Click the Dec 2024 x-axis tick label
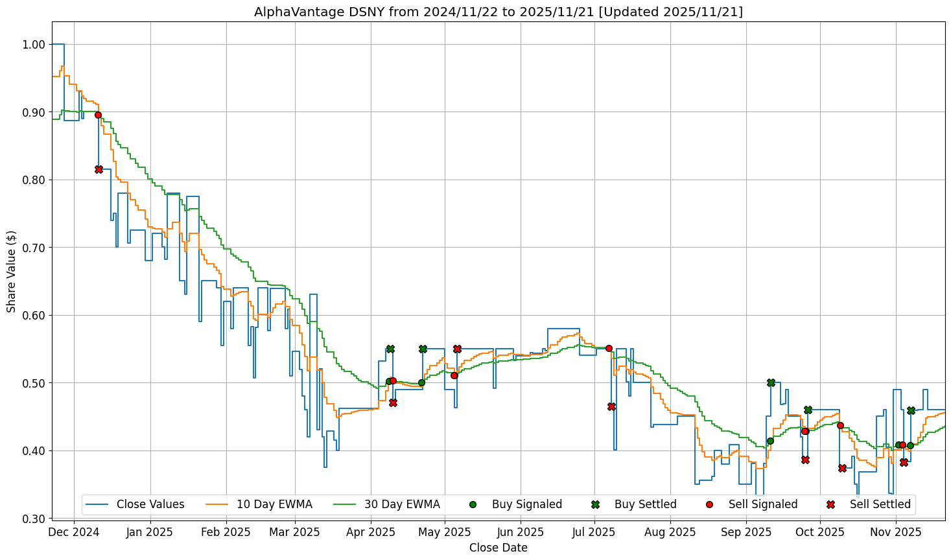 click(74, 532)
